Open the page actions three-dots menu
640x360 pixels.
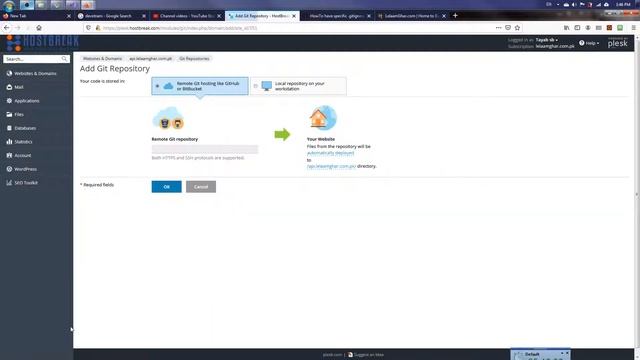point(498,28)
